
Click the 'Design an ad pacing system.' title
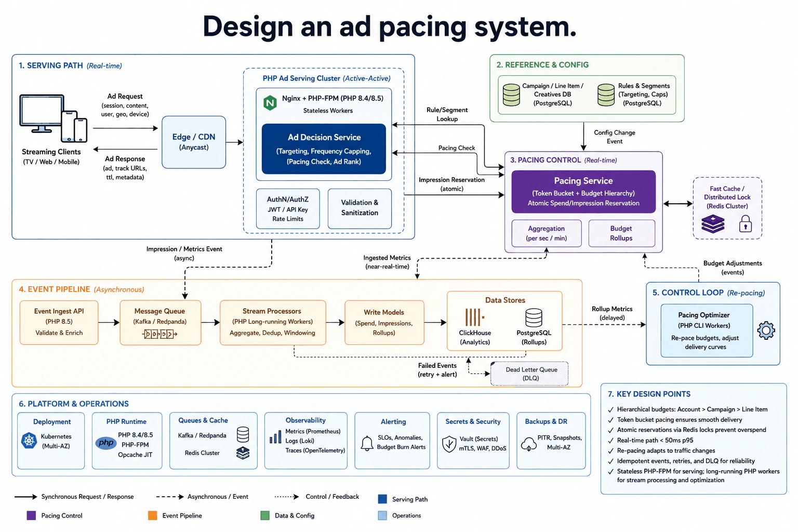(390, 26)
